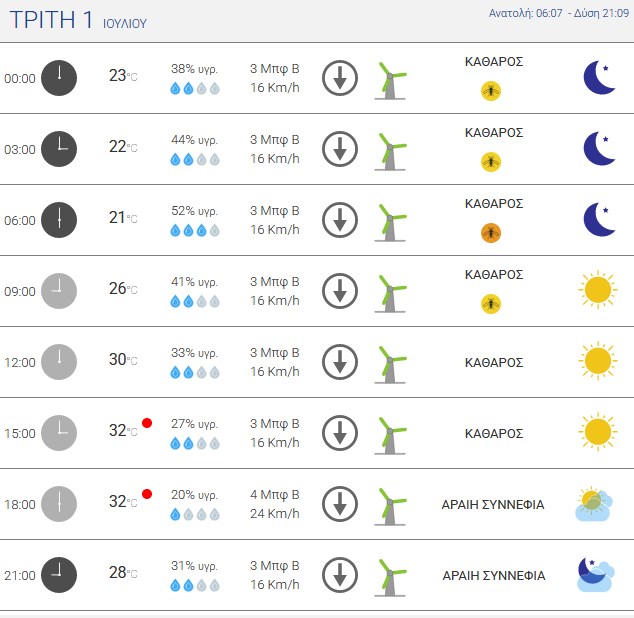Click the orange mosquito icon at 06:00

click(x=491, y=233)
